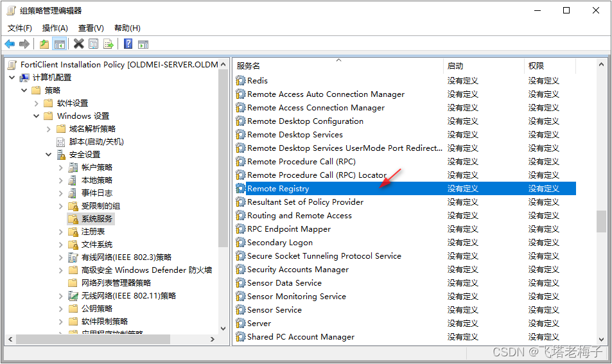
Task: Click the tree pane horizontal scrollbar thumb
Action: pyautogui.click(x=93, y=340)
